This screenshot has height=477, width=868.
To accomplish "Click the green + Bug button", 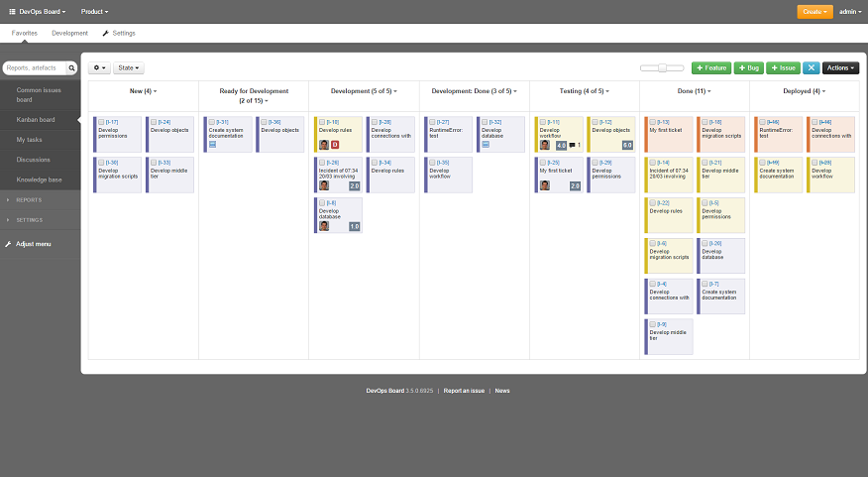I will point(749,67).
